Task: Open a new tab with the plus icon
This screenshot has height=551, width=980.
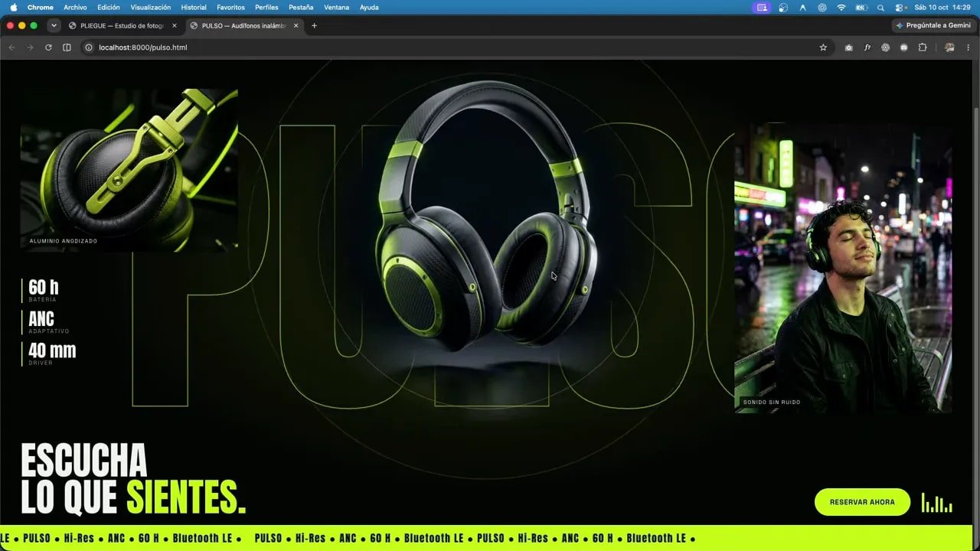Action: tap(314, 25)
